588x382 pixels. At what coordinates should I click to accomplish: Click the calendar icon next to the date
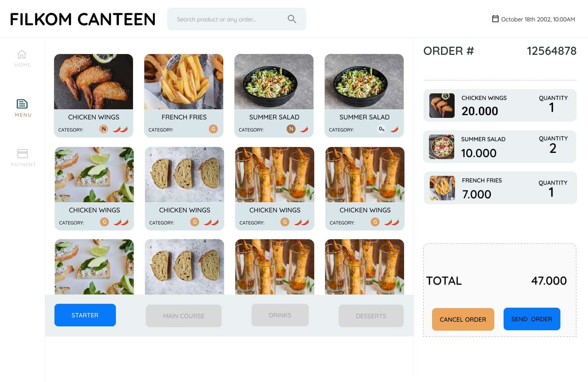(x=495, y=18)
